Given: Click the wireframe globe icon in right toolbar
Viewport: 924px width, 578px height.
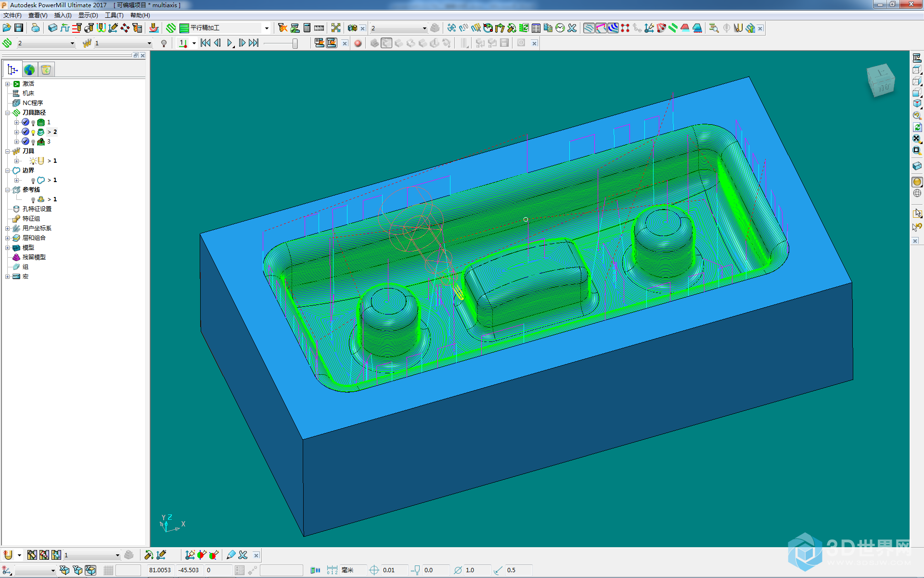Looking at the screenshot, I should (x=917, y=193).
